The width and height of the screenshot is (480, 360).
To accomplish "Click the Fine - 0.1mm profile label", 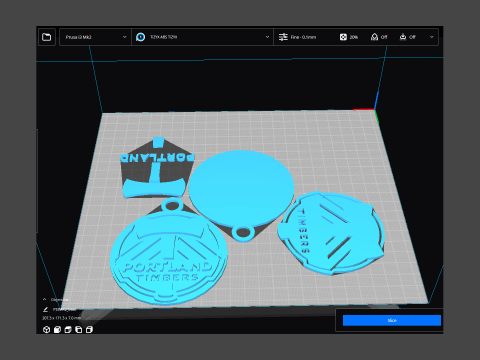I will click(x=303, y=37).
